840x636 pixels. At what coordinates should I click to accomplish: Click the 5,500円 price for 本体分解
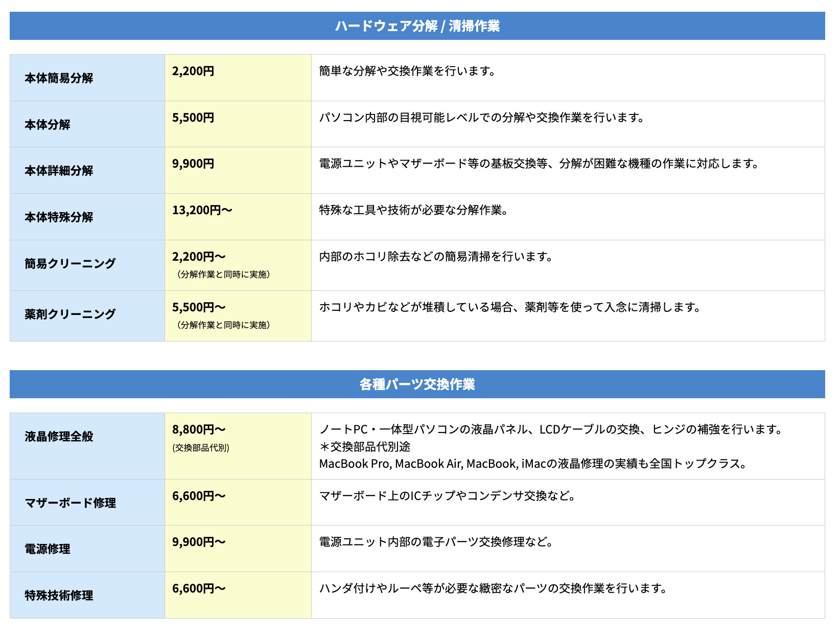(193, 118)
